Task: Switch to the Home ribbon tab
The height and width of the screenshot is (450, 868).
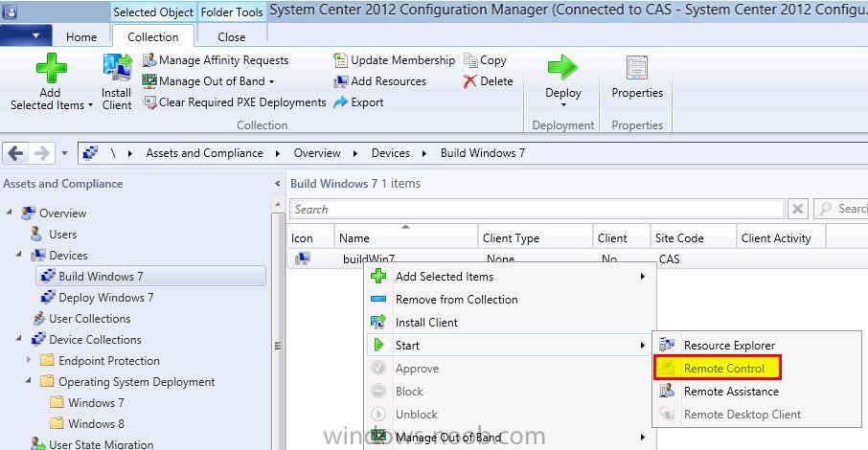Action: (81, 37)
